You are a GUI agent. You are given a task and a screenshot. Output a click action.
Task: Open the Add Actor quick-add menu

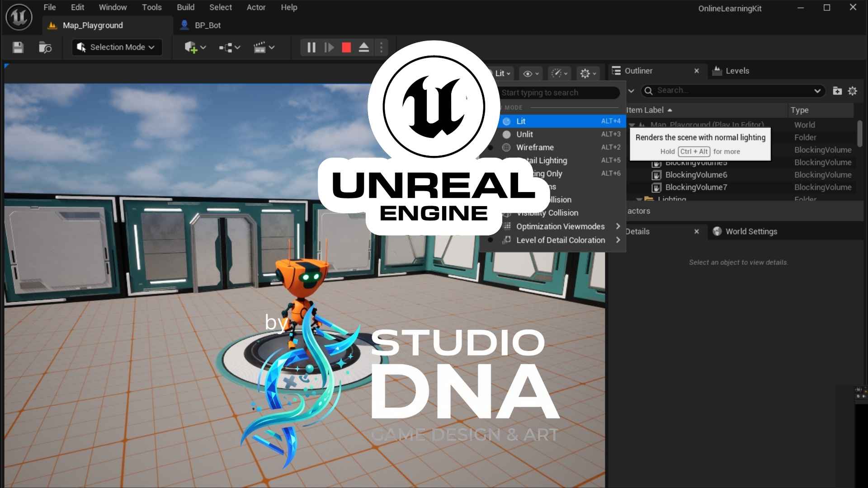pos(195,47)
